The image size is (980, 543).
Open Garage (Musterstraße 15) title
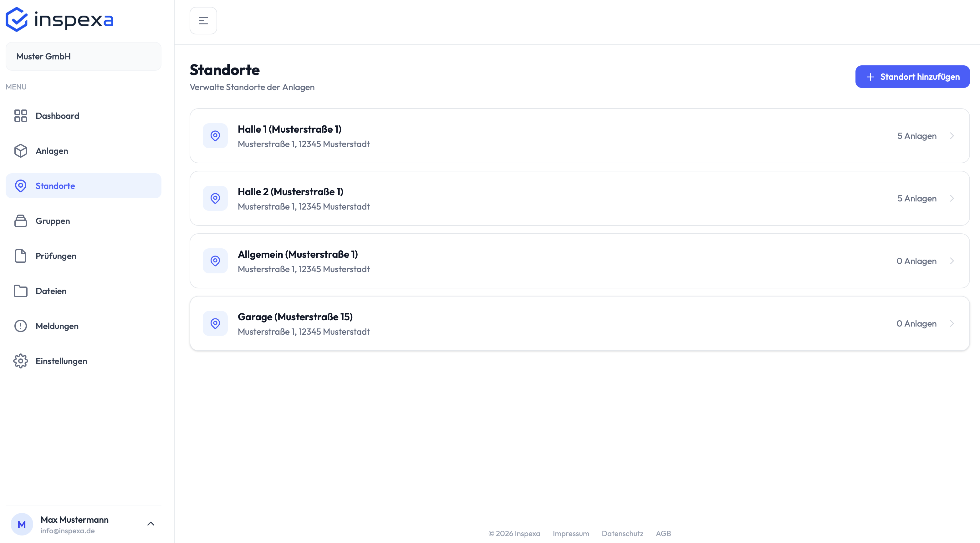(x=295, y=317)
